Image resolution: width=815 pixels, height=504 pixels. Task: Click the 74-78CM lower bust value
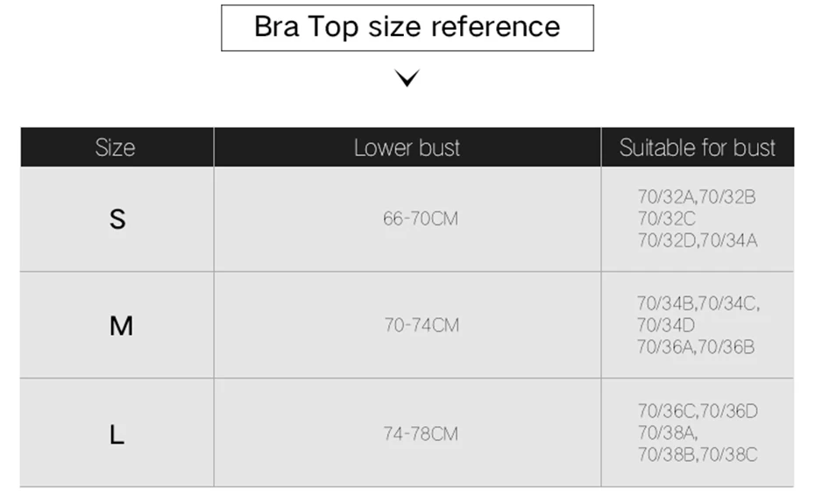coord(421,433)
